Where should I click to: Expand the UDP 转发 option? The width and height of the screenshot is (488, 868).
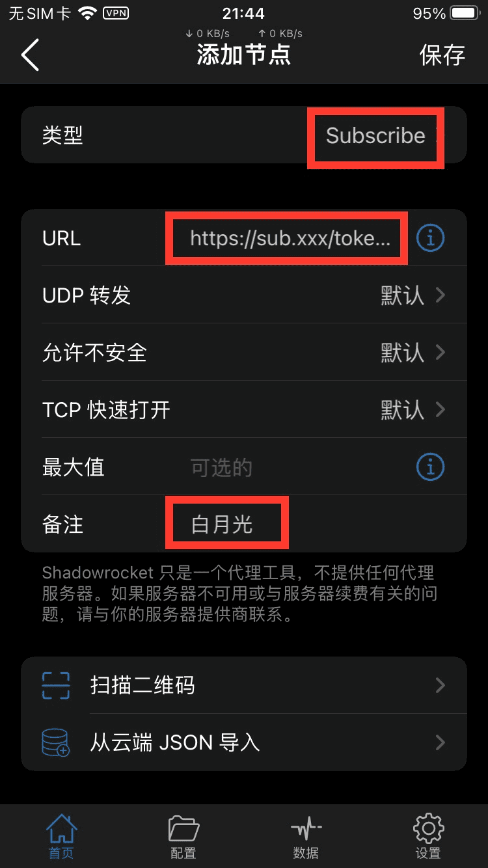click(x=244, y=295)
